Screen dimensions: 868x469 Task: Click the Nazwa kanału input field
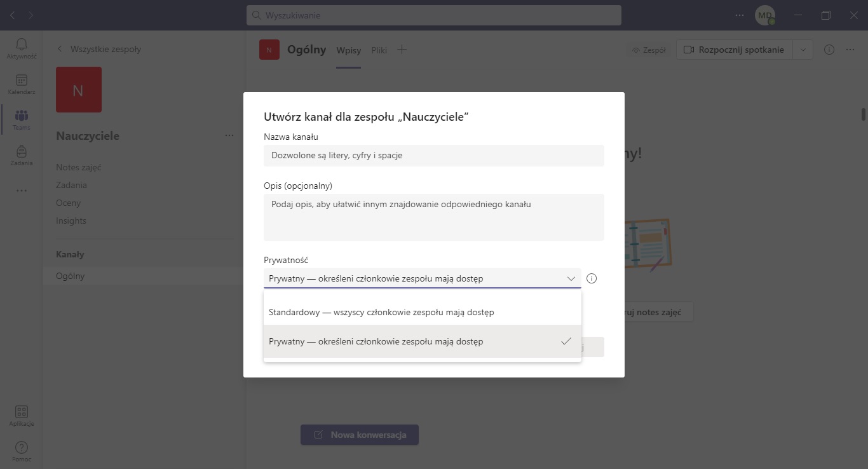[x=433, y=156]
